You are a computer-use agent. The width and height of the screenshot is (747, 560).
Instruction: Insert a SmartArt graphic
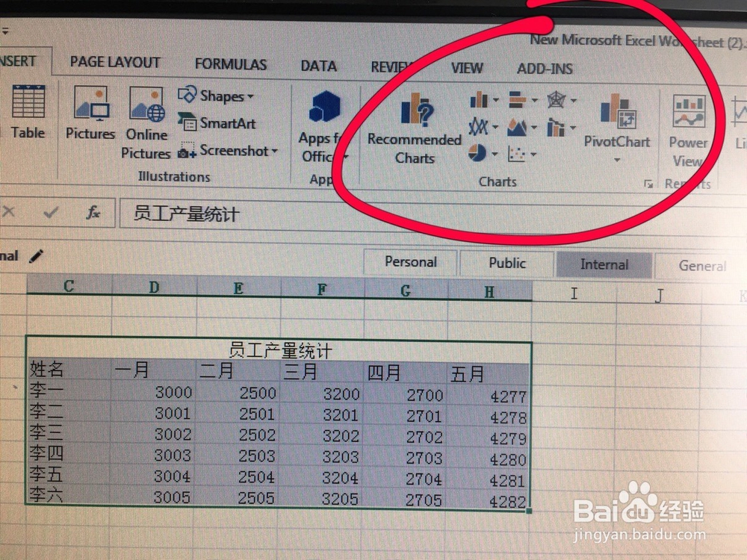(217, 123)
